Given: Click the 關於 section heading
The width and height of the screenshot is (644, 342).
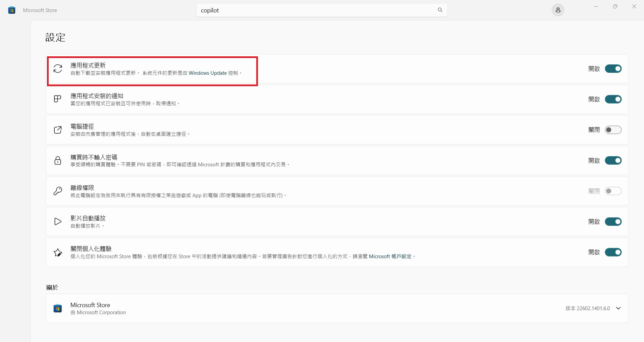Looking at the screenshot, I should (52, 287).
